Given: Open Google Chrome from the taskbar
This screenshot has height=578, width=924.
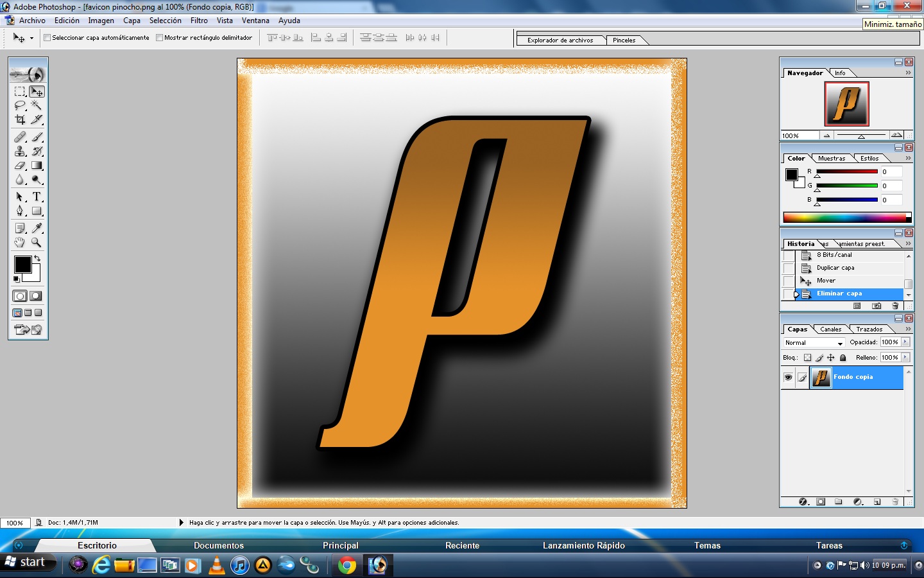Looking at the screenshot, I should [x=347, y=565].
